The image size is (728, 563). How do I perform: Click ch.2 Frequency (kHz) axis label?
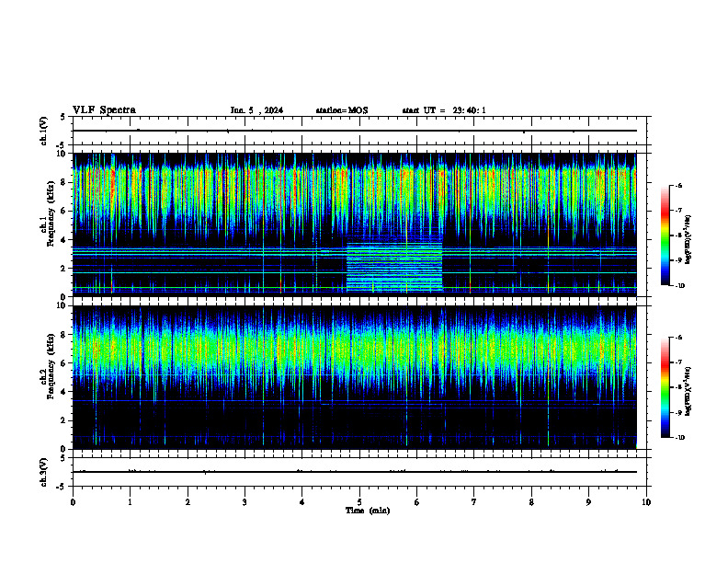(47, 365)
